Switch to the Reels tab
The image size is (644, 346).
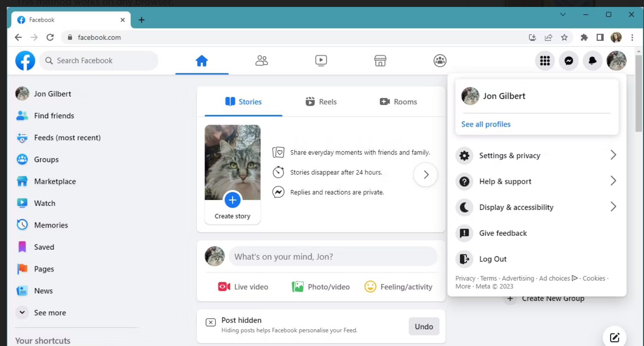pos(321,102)
